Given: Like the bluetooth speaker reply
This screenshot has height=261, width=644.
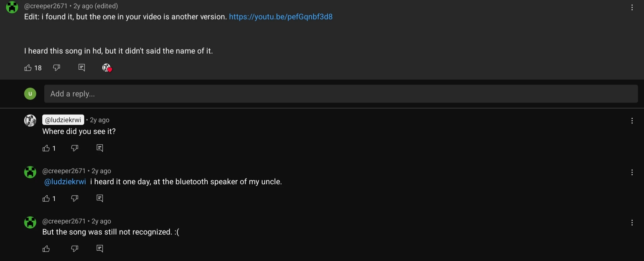Looking at the screenshot, I should 46,199.
